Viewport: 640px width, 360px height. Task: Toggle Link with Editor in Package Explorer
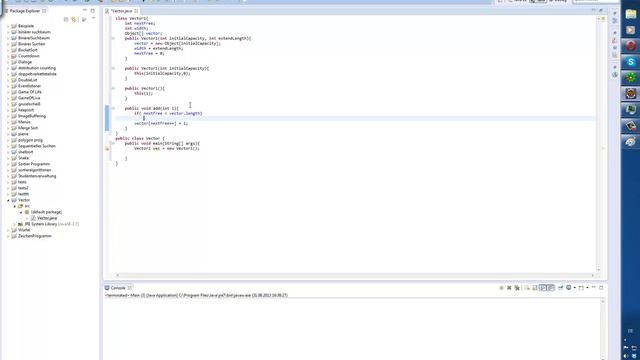click(74, 19)
